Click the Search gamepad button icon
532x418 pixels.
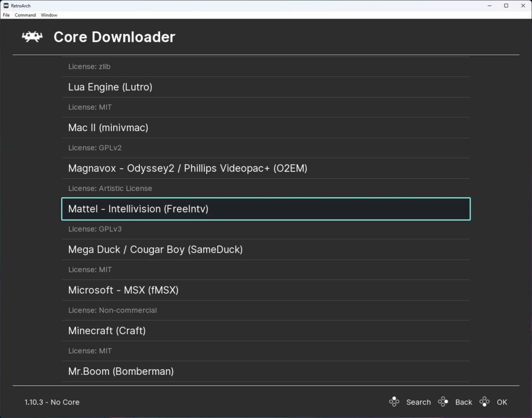point(394,402)
